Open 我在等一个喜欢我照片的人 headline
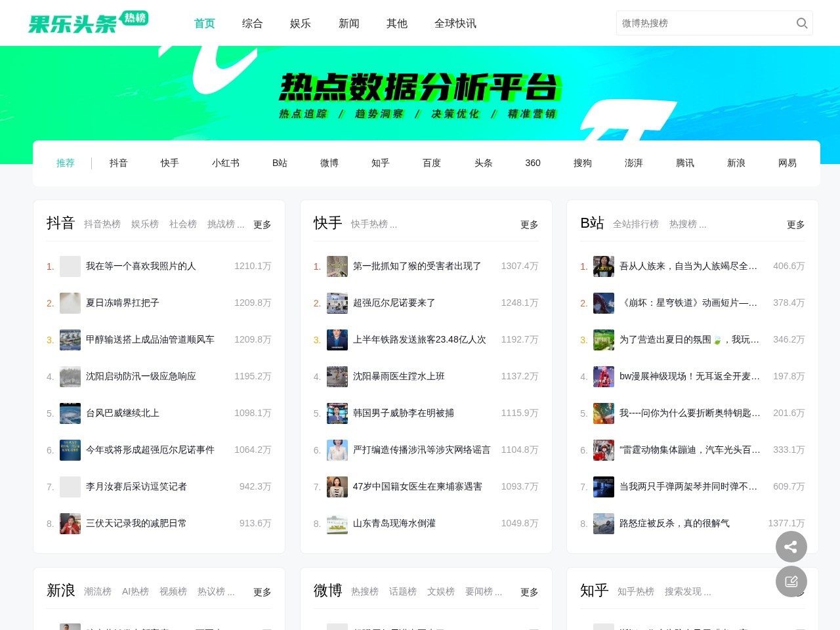The image size is (840, 630). [x=141, y=266]
